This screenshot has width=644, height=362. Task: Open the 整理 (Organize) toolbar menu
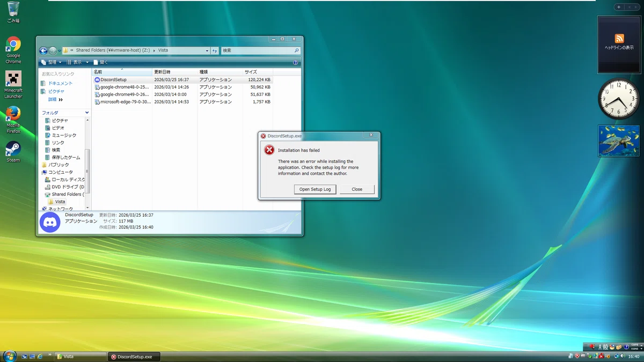pos(52,62)
